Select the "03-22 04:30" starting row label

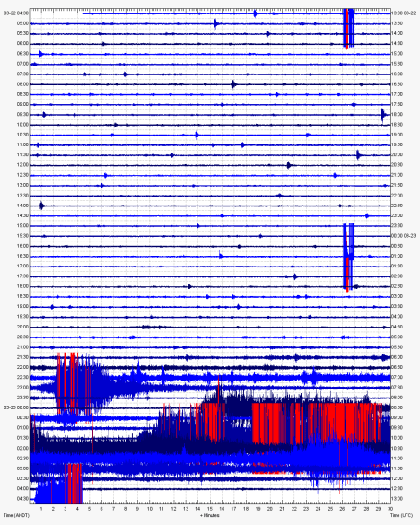(x=16, y=13)
